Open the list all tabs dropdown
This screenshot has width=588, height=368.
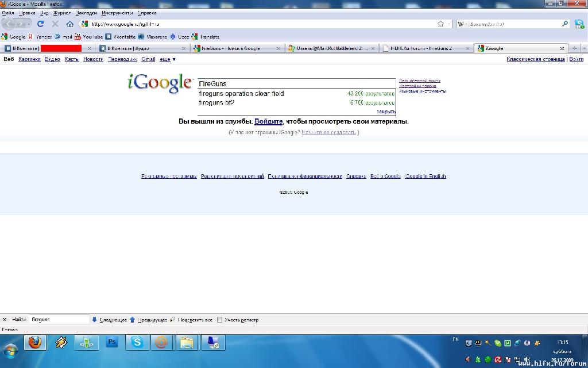(584, 48)
